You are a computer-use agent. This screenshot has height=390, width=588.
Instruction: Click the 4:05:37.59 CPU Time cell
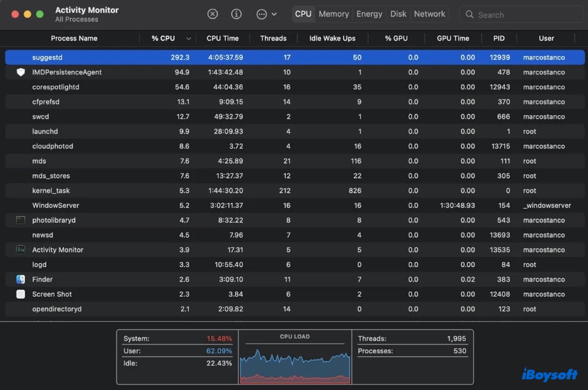pos(225,57)
